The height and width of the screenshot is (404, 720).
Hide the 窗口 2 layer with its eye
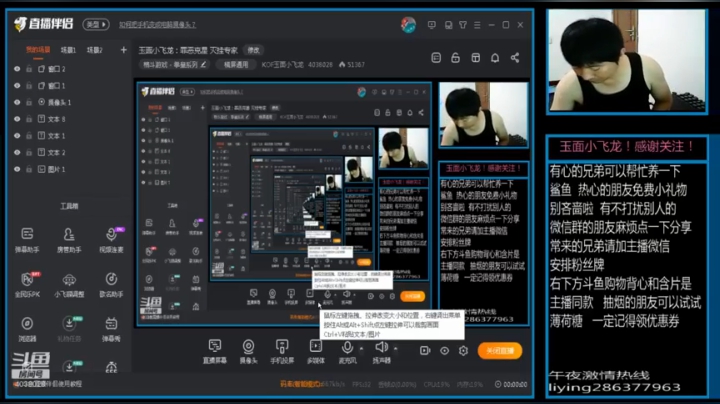point(17,69)
